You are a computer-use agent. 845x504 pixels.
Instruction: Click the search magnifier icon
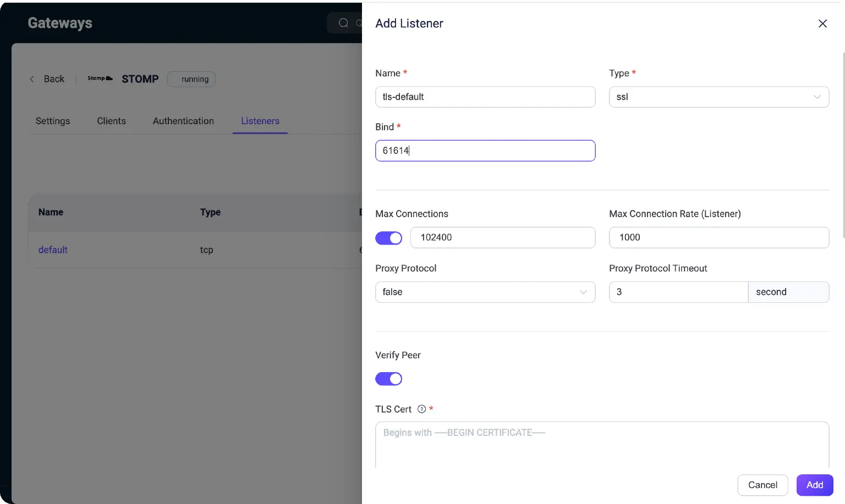tap(344, 23)
